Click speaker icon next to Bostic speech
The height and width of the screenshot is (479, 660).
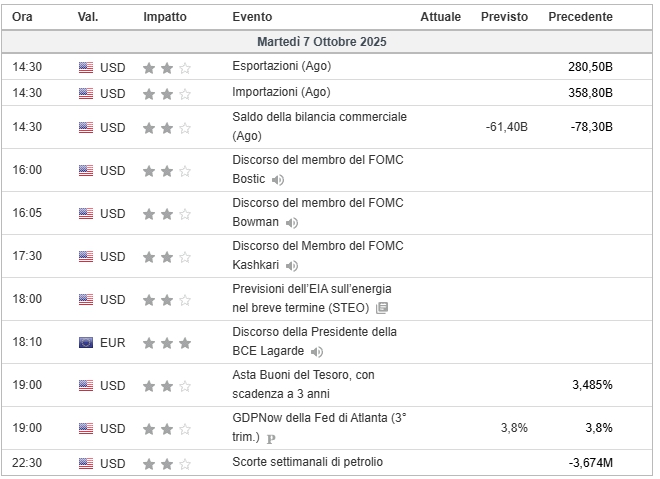point(278,180)
